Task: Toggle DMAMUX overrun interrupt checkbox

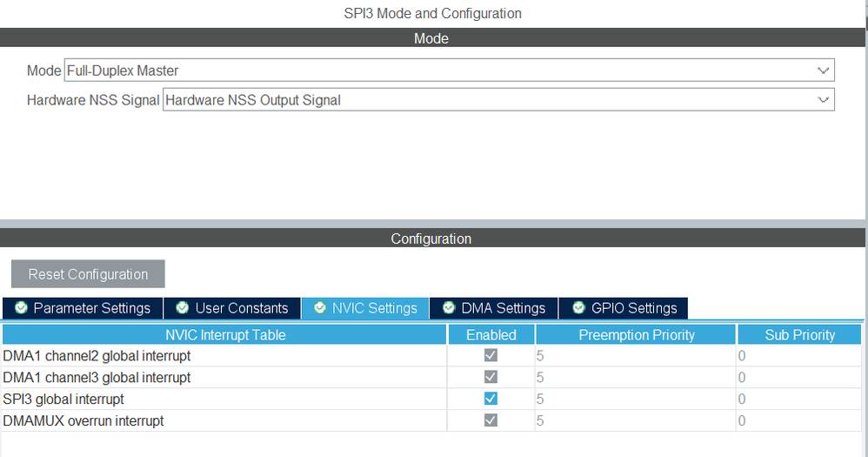Action: (x=491, y=420)
